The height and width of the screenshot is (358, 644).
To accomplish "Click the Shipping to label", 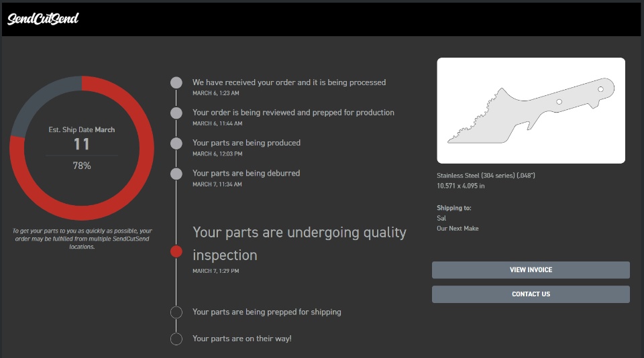I will [454, 208].
